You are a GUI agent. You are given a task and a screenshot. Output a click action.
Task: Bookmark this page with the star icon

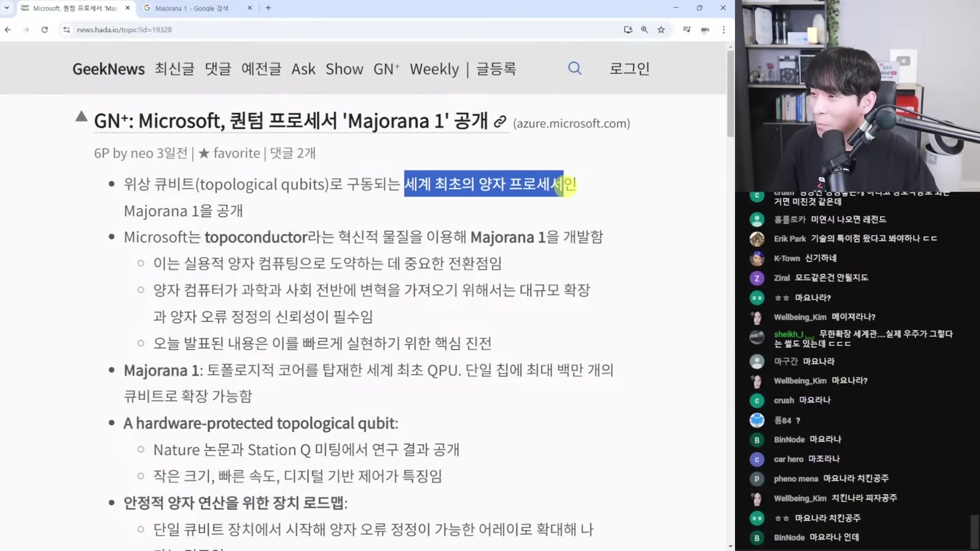661,30
